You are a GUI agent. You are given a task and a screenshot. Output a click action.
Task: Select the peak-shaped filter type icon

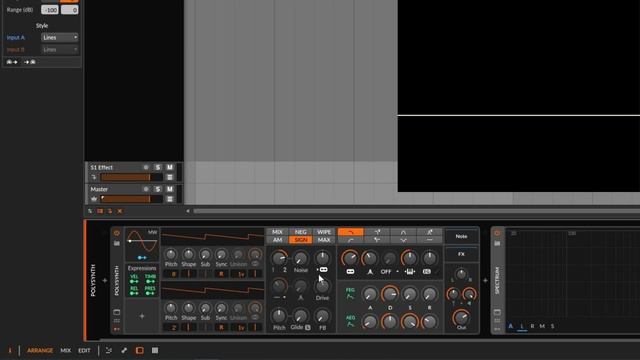tap(403, 232)
